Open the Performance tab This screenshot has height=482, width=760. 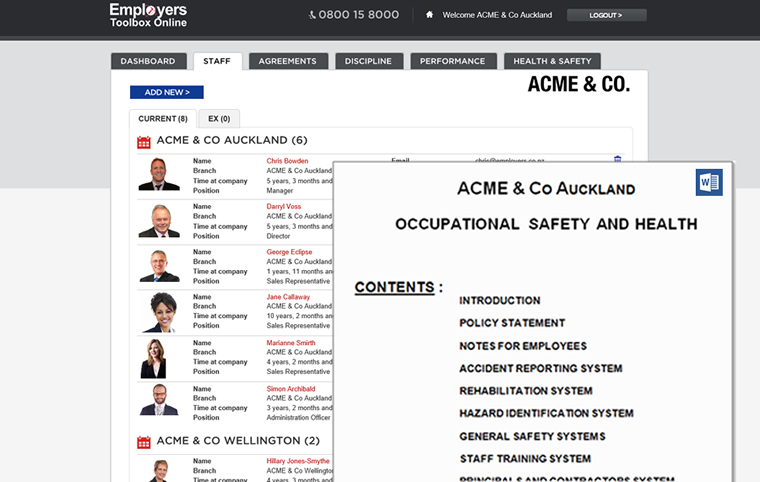453,61
